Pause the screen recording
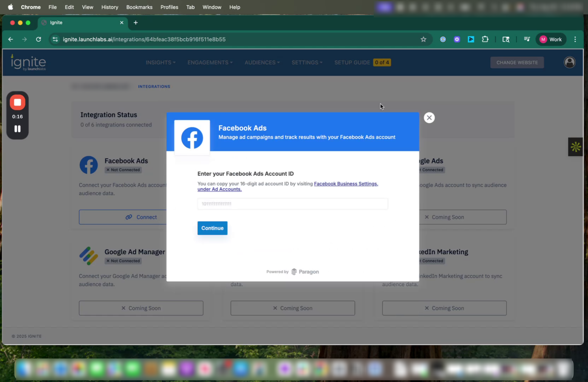This screenshot has width=588, height=382. click(x=18, y=129)
